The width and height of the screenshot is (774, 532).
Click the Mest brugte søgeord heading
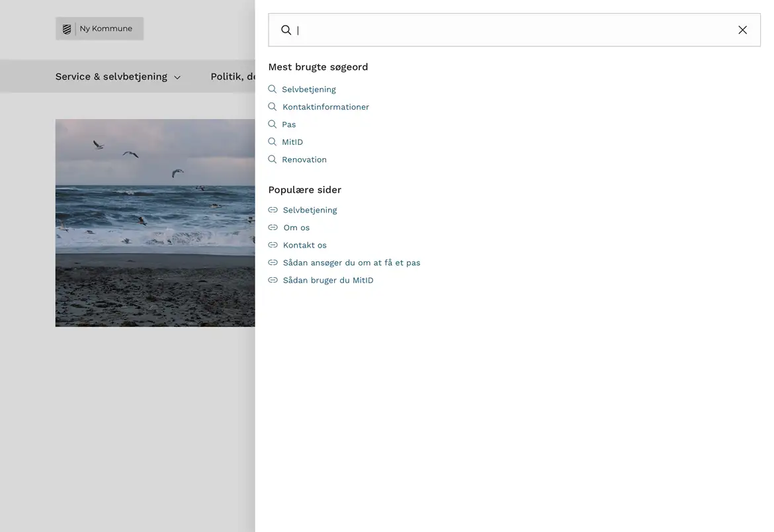coord(318,67)
